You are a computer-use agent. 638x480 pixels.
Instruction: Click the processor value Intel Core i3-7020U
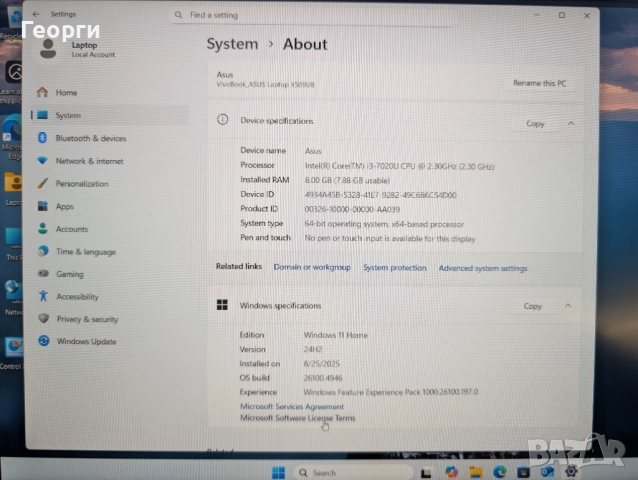click(399, 166)
